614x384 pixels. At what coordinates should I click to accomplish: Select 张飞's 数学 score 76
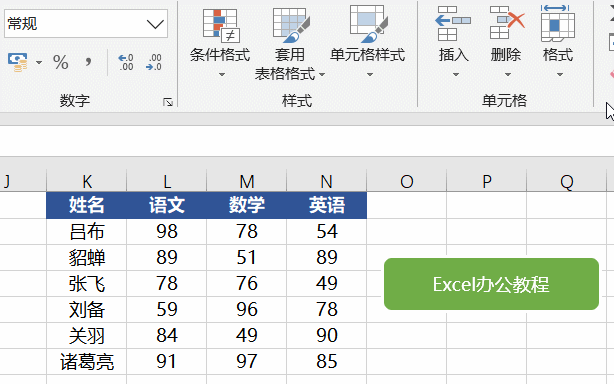pos(247,283)
